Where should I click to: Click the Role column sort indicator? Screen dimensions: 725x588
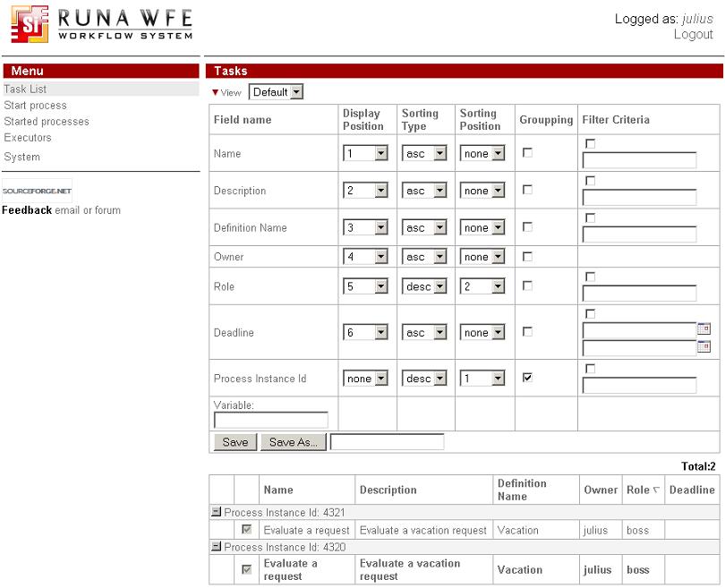click(x=657, y=490)
